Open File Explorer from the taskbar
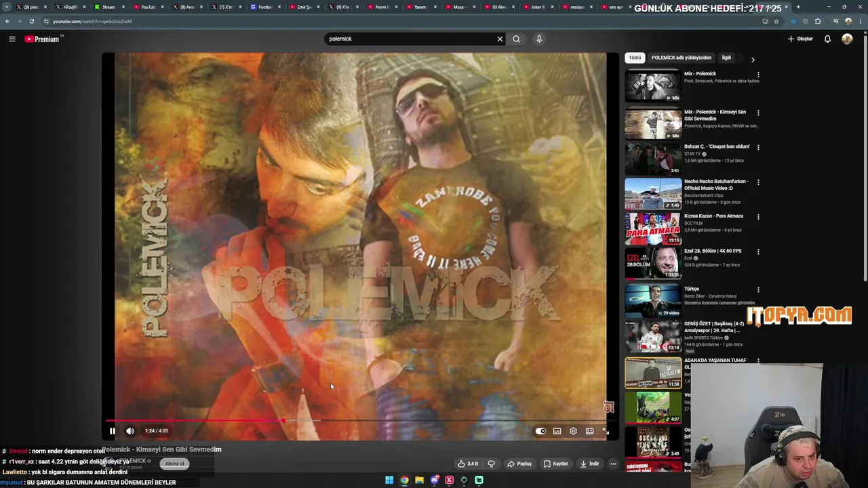The width and height of the screenshot is (868, 488). (419, 481)
